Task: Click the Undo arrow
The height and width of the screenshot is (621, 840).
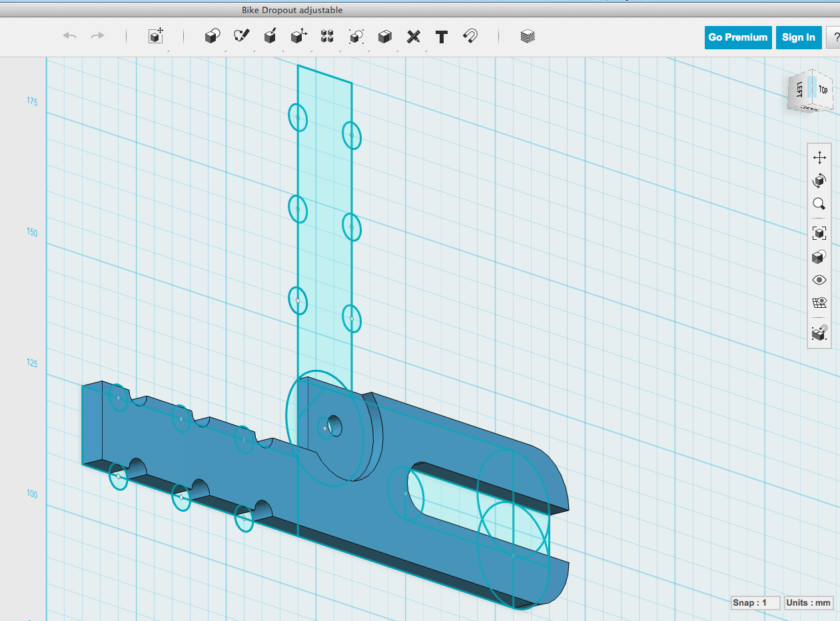Action: click(x=69, y=36)
